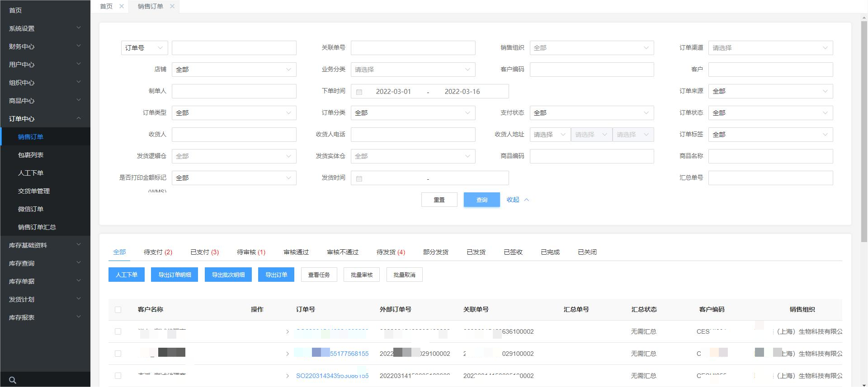Open the 订单分类 dropdown

pyautogui.click(x=413, y=113)
